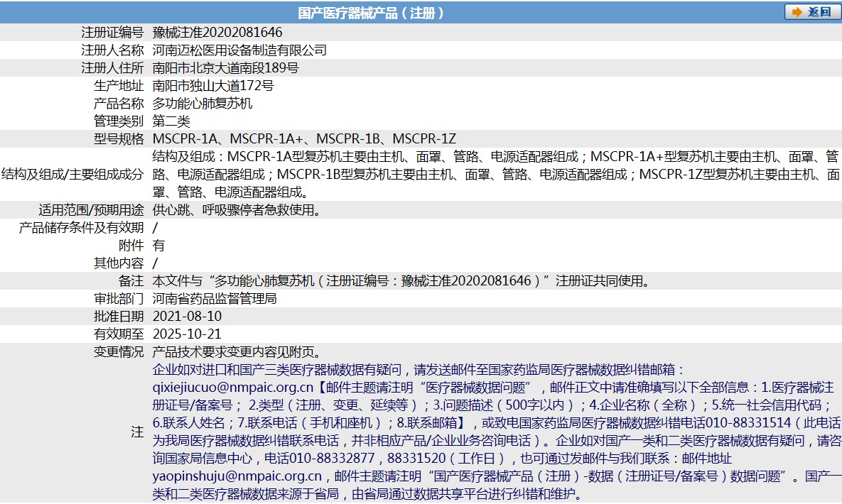This screenshot has width=842, height=504.
Task: Click the 返回 back button
Action: click(812, 12)
